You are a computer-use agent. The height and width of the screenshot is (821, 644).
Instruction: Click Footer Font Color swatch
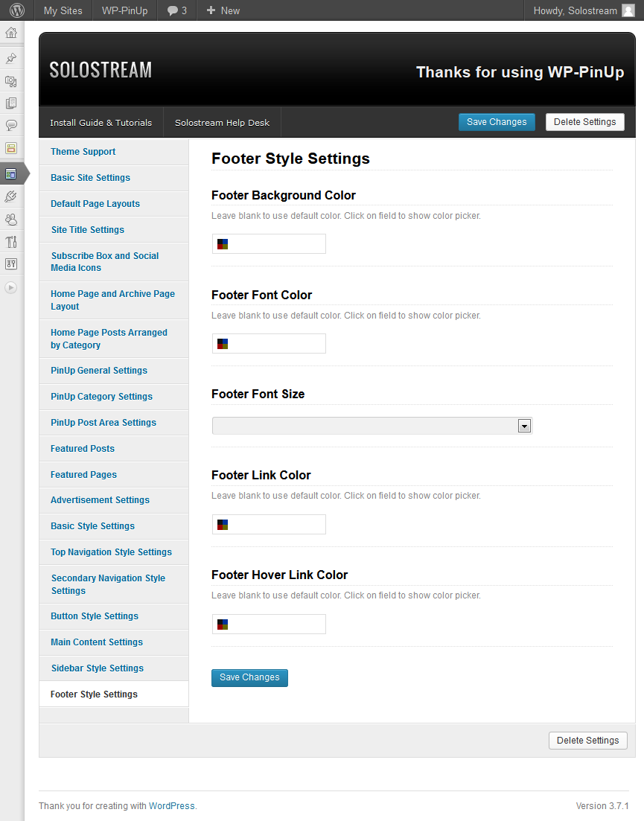223,344
